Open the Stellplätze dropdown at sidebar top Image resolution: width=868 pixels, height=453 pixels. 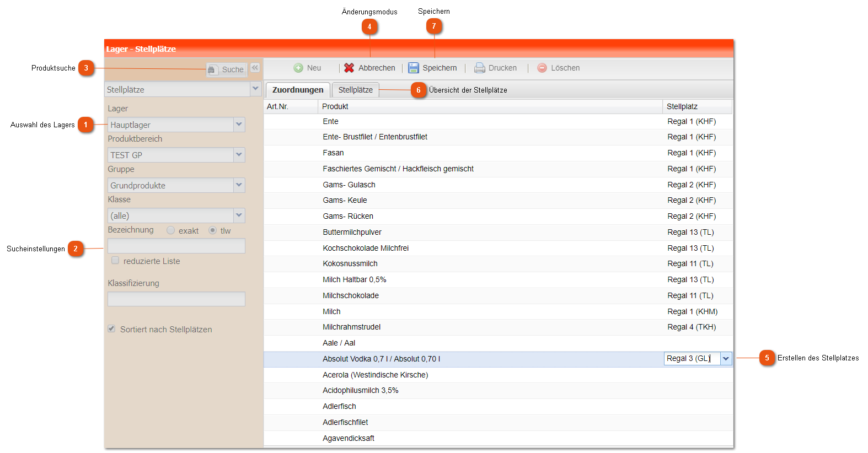pos(255,89)
